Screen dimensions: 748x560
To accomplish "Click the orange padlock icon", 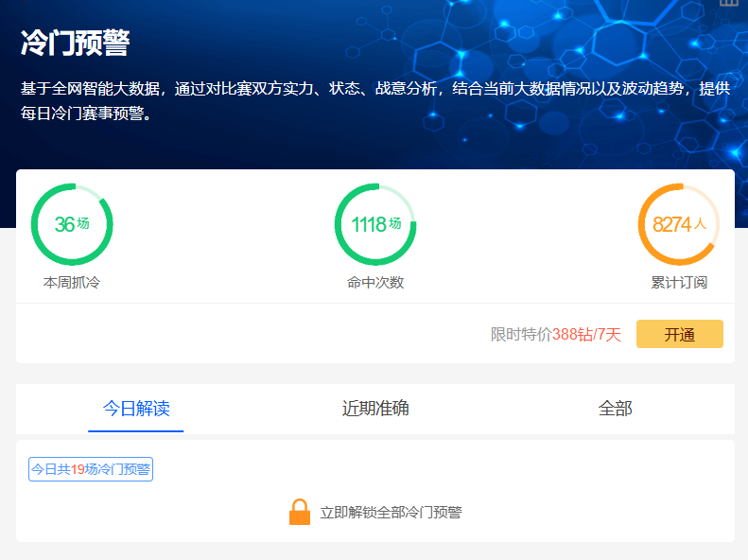I will (300, 512).
